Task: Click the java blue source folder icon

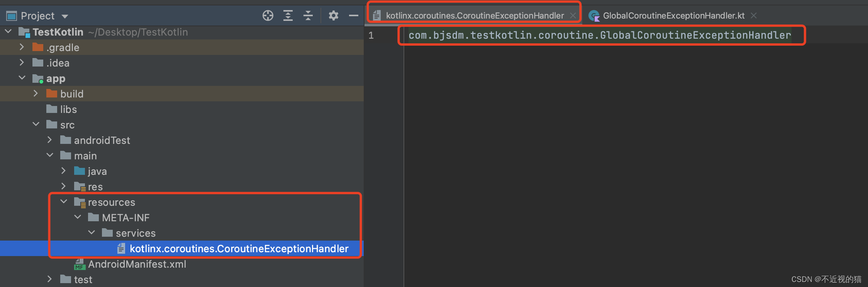Action: (80, 171)
